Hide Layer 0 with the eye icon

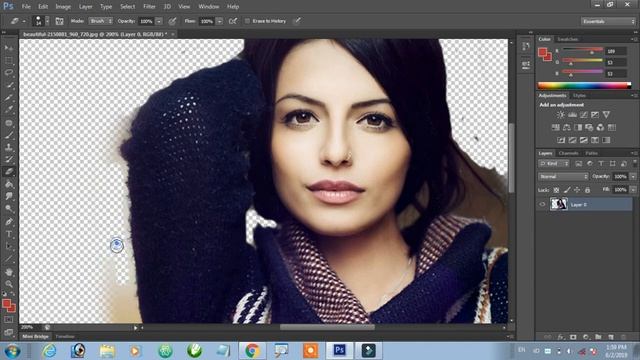[x=542, y=204]
